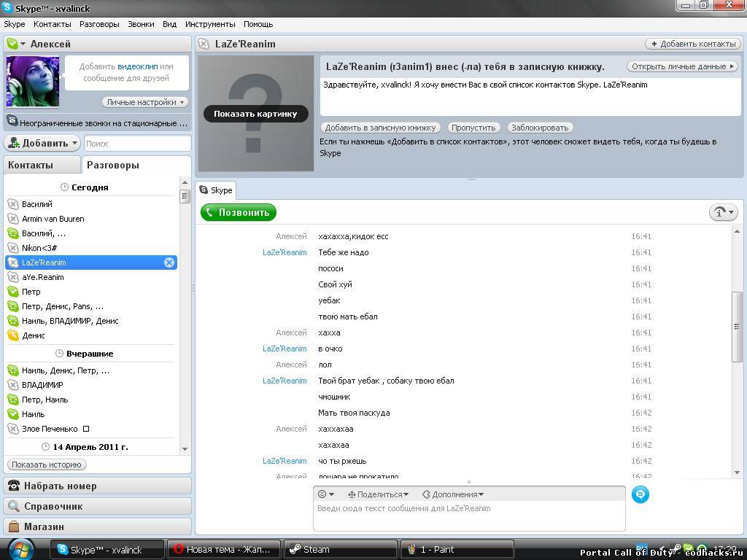
Task: Click Показать картинку button
Action: (256, 114)
